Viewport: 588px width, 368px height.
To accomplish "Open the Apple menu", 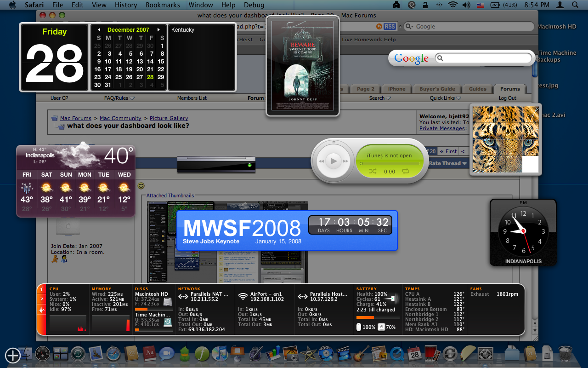I will coord(12,5).
